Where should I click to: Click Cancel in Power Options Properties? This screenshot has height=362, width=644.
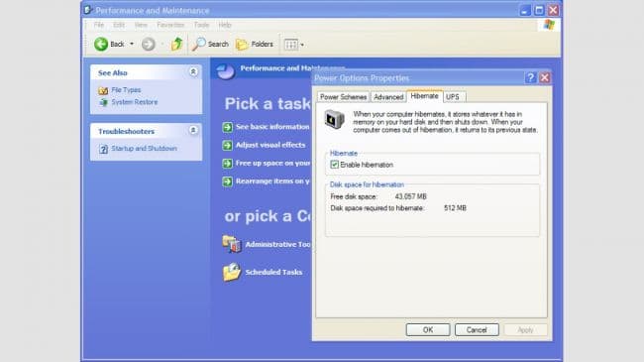(477, 330)
